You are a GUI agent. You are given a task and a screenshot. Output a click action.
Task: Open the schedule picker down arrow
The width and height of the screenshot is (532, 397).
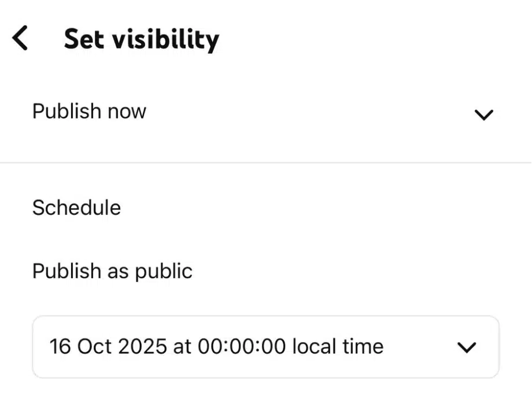(x=466, y=347)
